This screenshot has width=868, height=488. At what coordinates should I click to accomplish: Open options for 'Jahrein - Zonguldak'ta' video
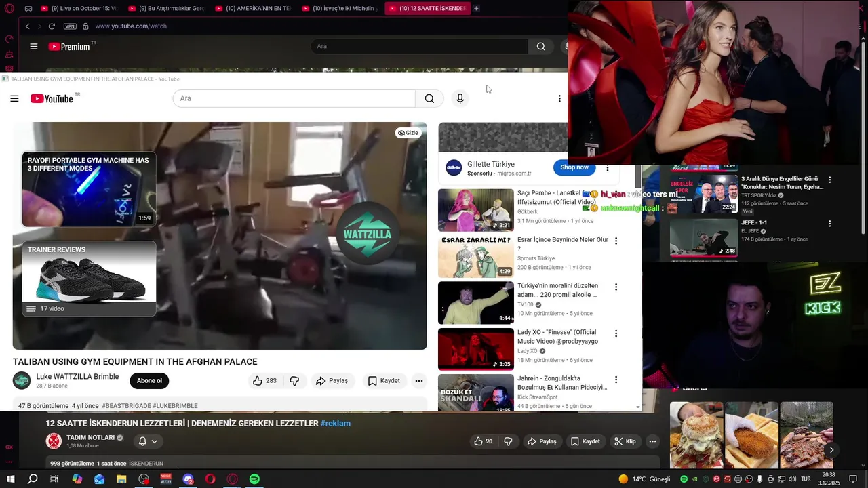[616, 380]
